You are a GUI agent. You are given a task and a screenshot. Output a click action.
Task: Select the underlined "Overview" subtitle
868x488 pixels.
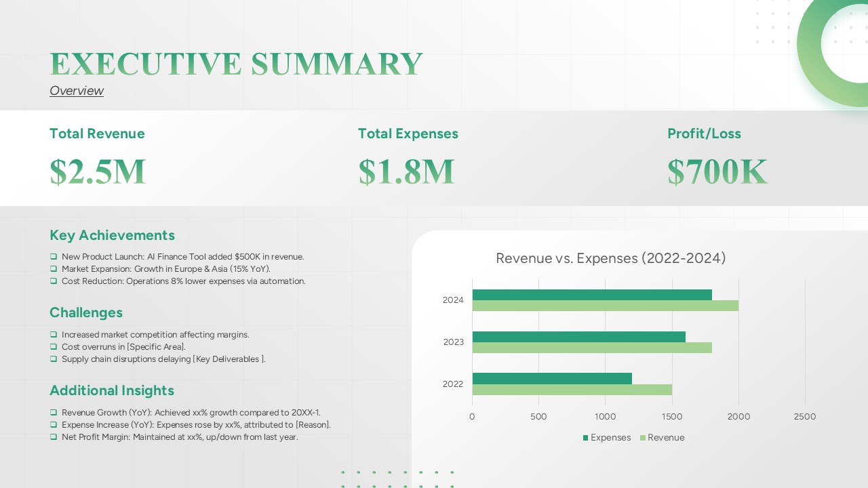coord(77,91)
